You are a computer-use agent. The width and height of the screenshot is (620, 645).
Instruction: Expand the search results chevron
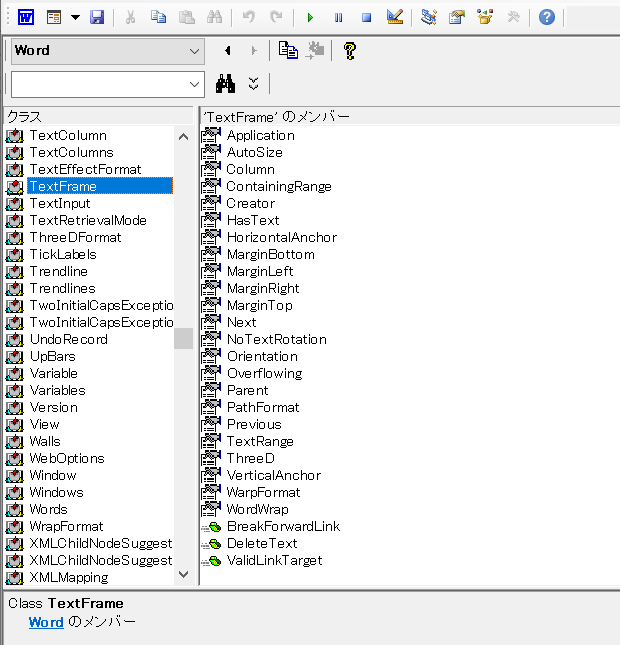254,84
